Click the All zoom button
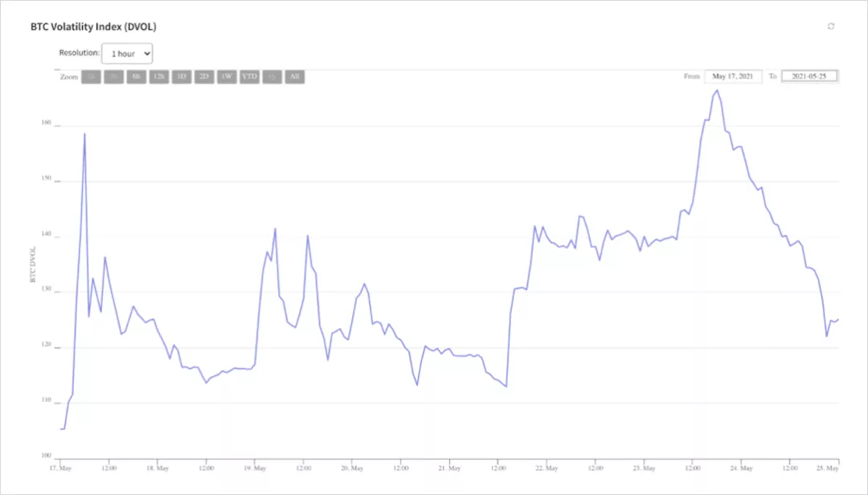 (295, 77)
